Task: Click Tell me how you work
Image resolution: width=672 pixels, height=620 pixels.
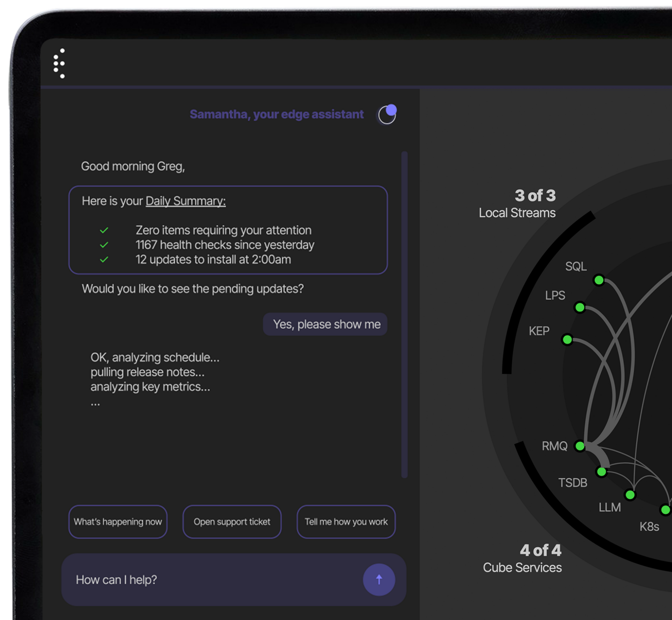Action: click(x=346, y=522)
